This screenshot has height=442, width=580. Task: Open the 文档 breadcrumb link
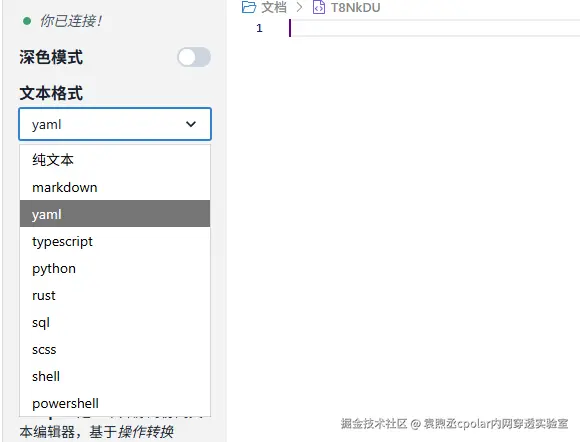pyautogui.click(x=274, y=7)
